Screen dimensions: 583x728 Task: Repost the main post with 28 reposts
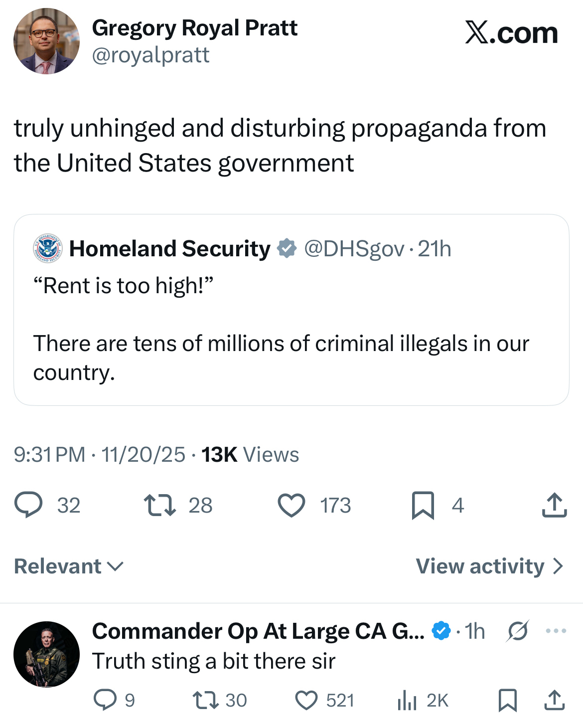coord(159,505)
